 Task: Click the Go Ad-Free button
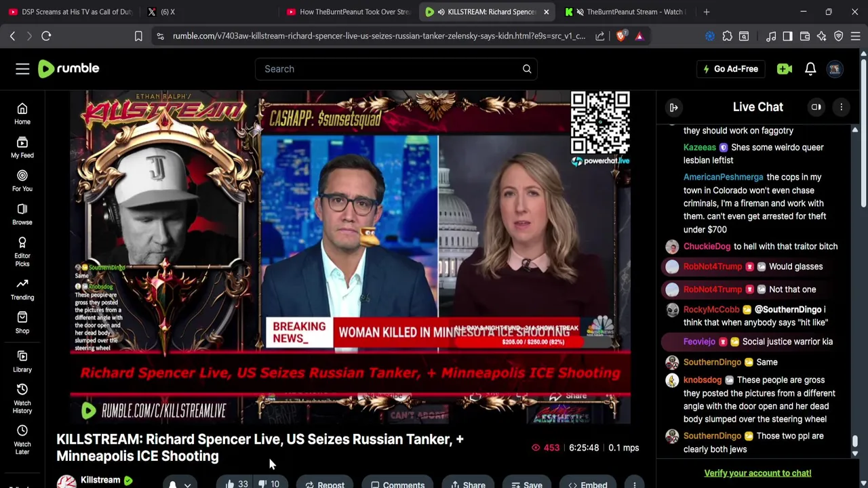pos(731,68)
